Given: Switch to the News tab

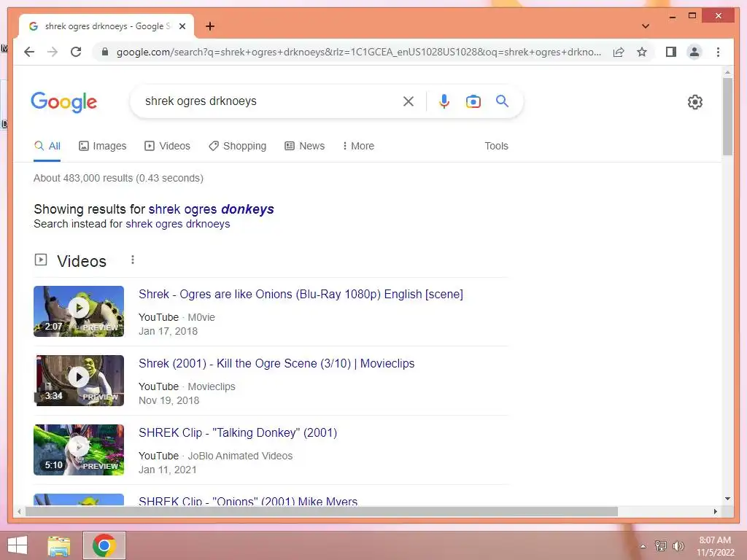Looking at the screenshot, I should point(304,146).
